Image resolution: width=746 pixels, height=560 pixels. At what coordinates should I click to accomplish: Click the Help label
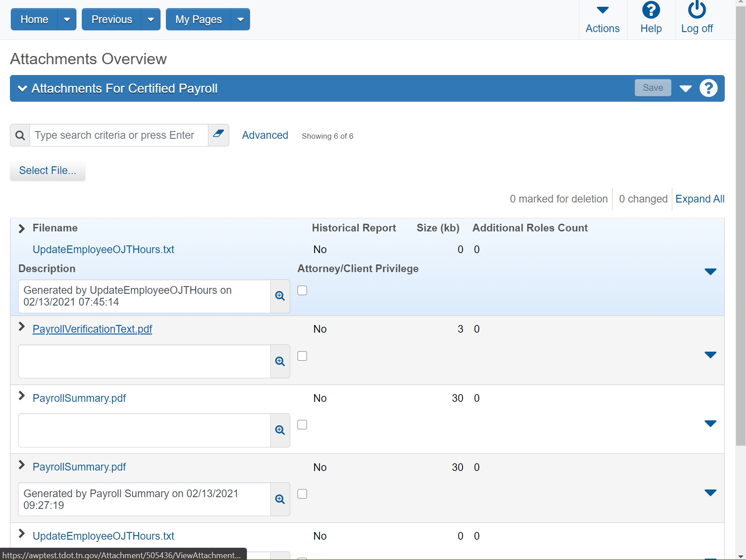(x=651, y=28)
